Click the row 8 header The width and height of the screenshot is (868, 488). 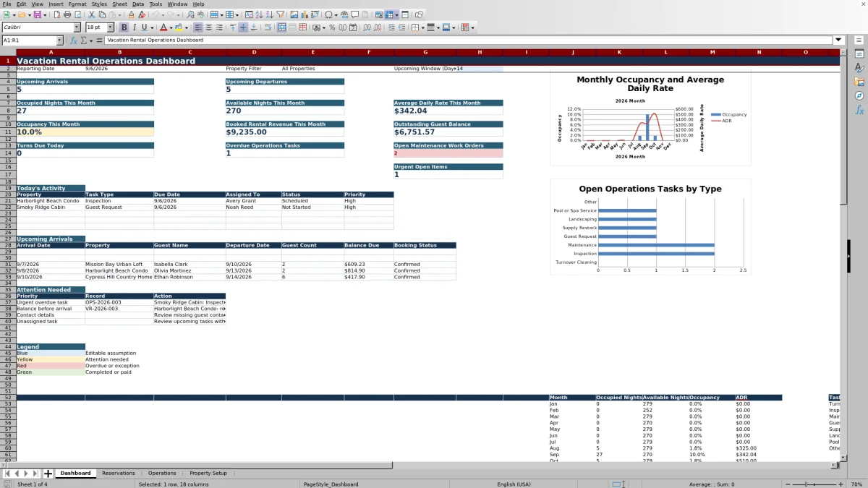(x=8, y=110)
